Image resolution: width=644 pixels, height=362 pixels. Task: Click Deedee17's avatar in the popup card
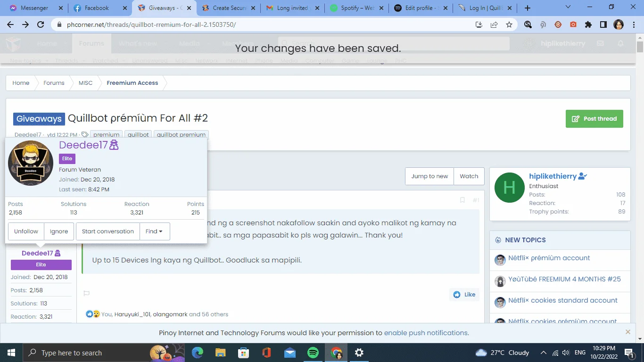click(x=31, y=163)
